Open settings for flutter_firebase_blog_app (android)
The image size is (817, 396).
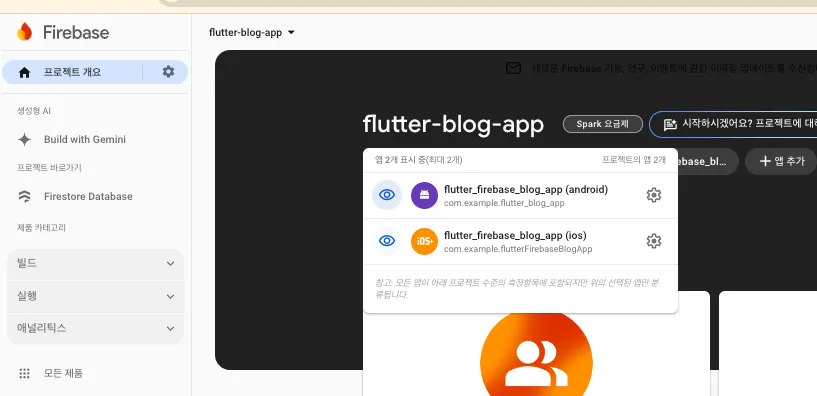click(x=653, y=195)
